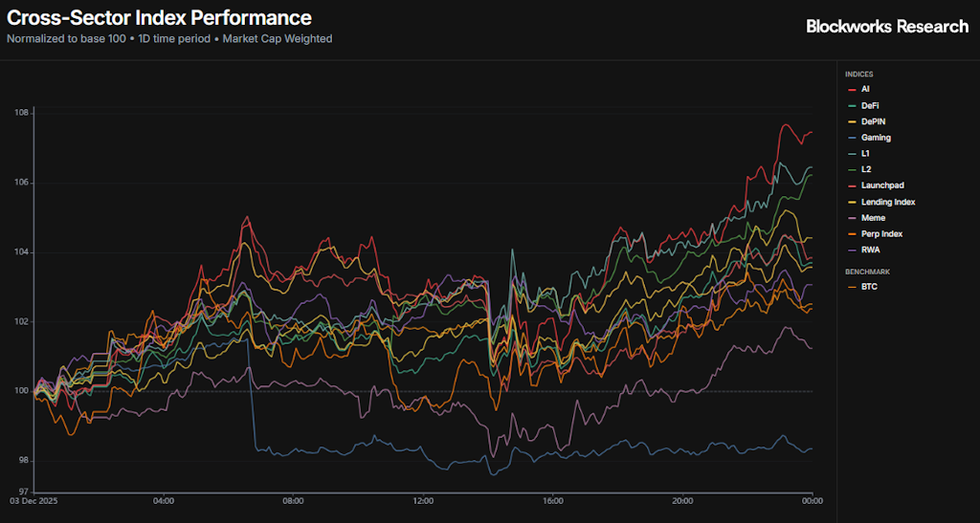The width and height of the screenshot is (980, 523).
Task: Toggle the DePIN legend entry
Action: [x=872, y=121]
